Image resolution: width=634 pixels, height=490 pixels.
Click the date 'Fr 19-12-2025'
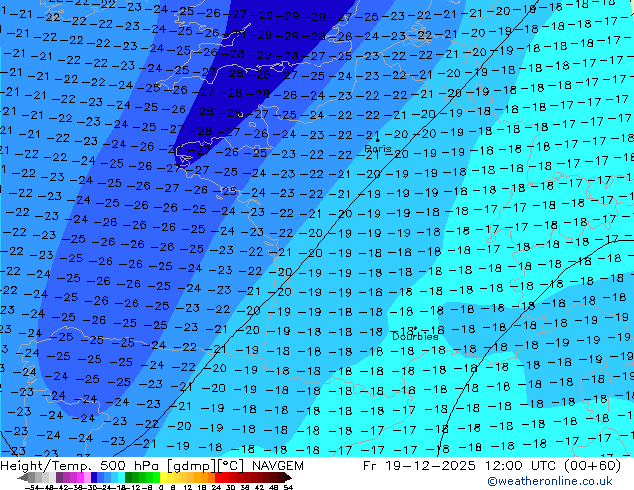tap(419, 466)
